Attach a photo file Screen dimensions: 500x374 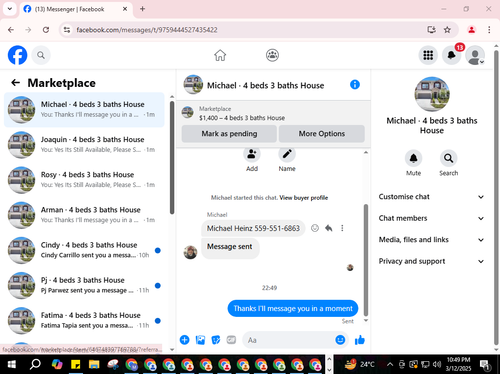pos(200,340)
